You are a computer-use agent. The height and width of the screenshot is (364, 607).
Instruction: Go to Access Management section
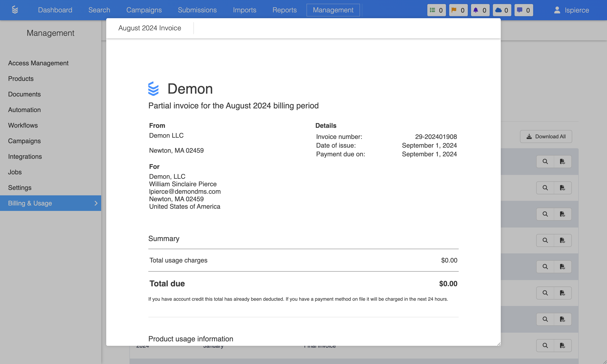pyautogui.click(x=38, y=63)
